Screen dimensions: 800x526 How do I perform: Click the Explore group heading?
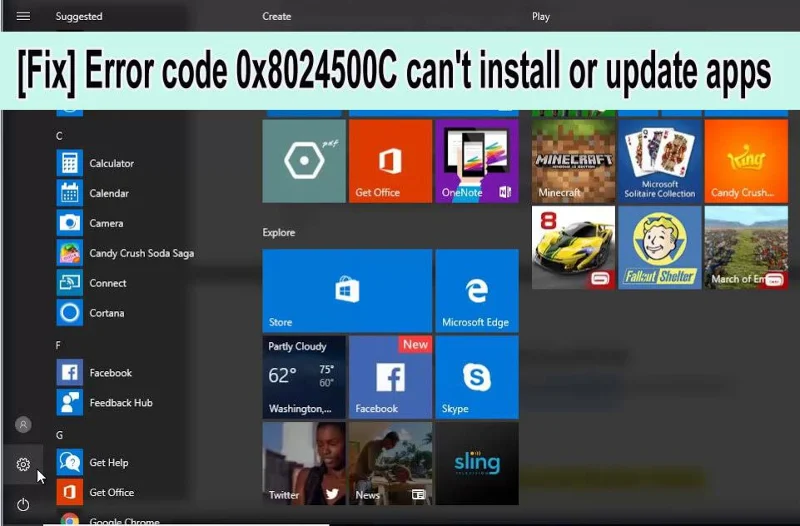279,233
